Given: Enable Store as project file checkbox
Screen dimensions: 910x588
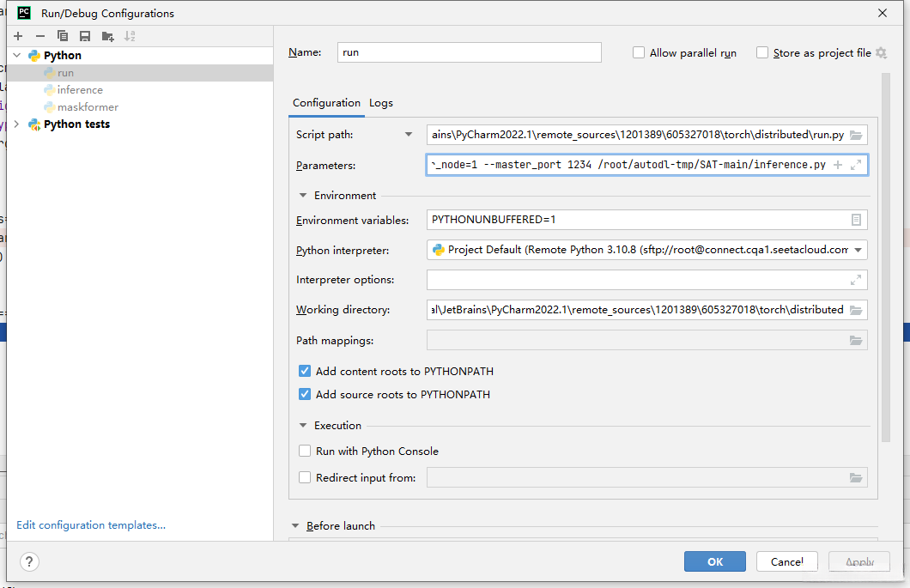Looking at the screenshot, I should tap(762, 52).
